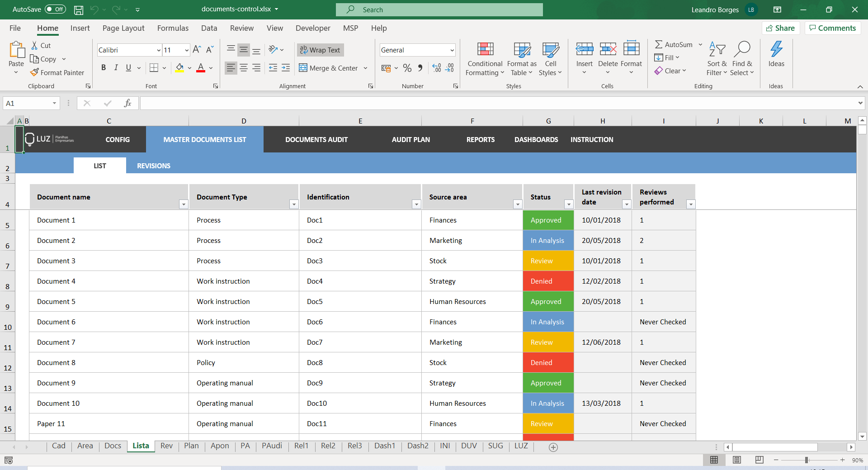The width and height of the screenshot is (868, 470).
Task: Click inside the Search box
Action: click(439, 9)
